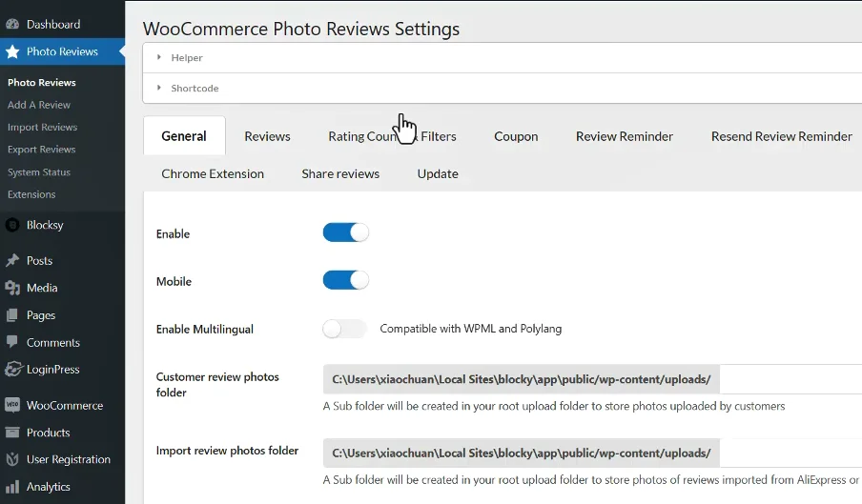This screenshot has height=504, width=862.
Task: Open Import Reviews page
Action: (x=42, y=127)
